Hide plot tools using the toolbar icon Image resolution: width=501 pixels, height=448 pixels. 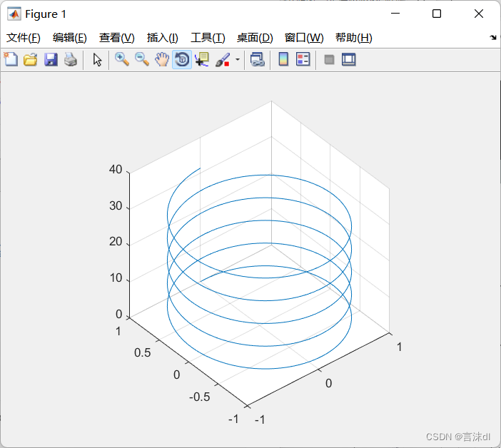tap(329, 60)
